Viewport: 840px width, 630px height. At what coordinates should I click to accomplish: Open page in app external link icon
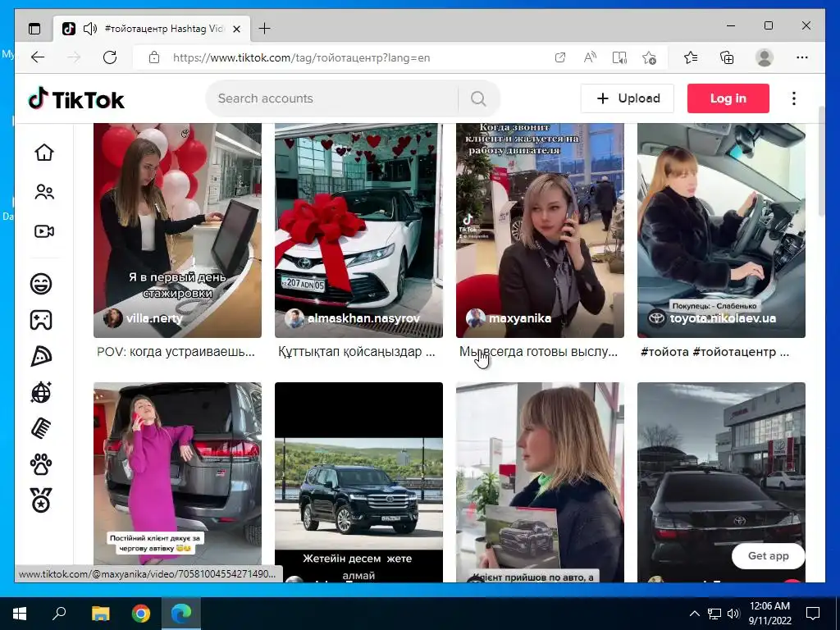click(x=559, y=57)
